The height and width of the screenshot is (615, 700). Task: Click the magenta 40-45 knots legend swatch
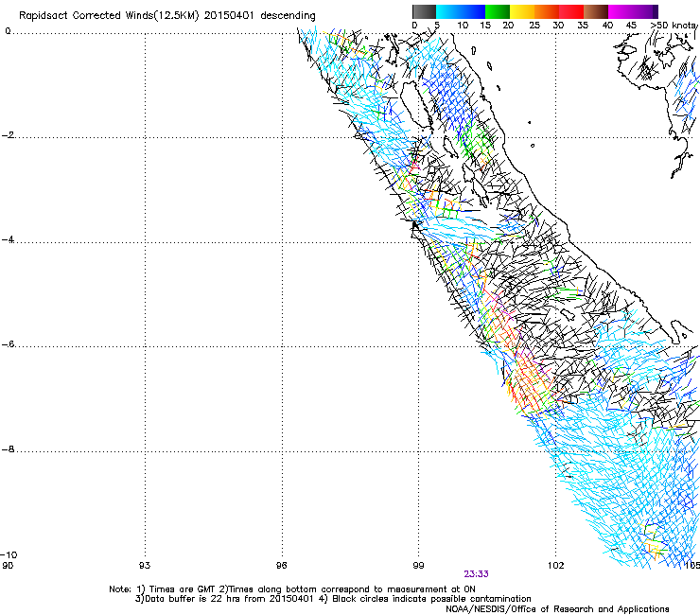point(621,11)
